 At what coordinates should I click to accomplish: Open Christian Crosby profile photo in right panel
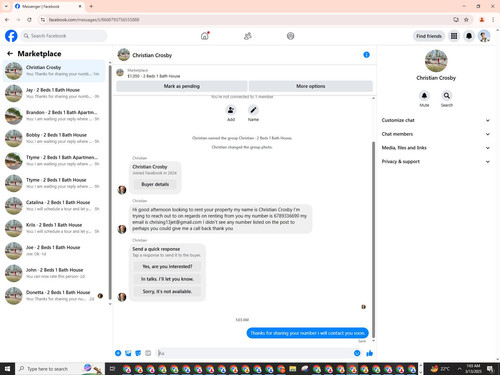436,61
